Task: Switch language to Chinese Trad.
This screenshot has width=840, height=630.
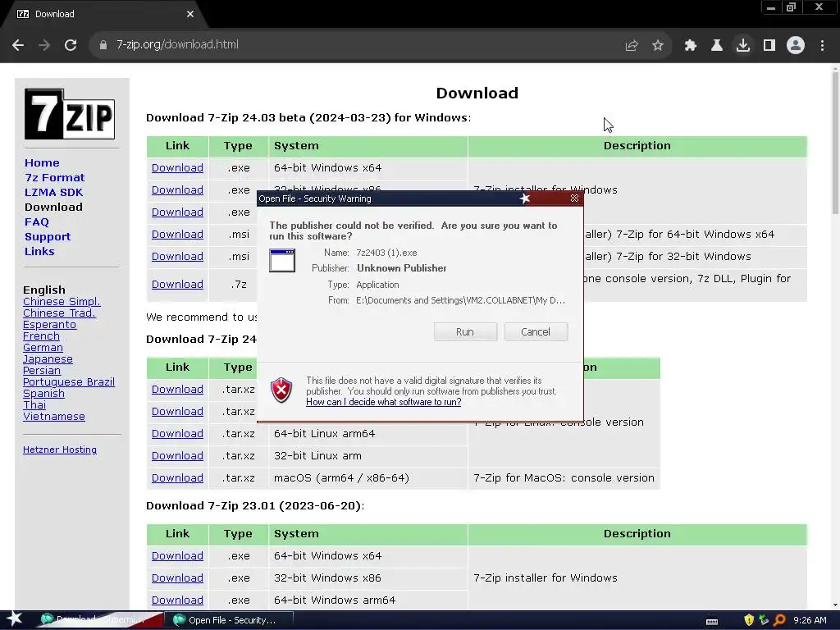Action: tap(59, 313)
